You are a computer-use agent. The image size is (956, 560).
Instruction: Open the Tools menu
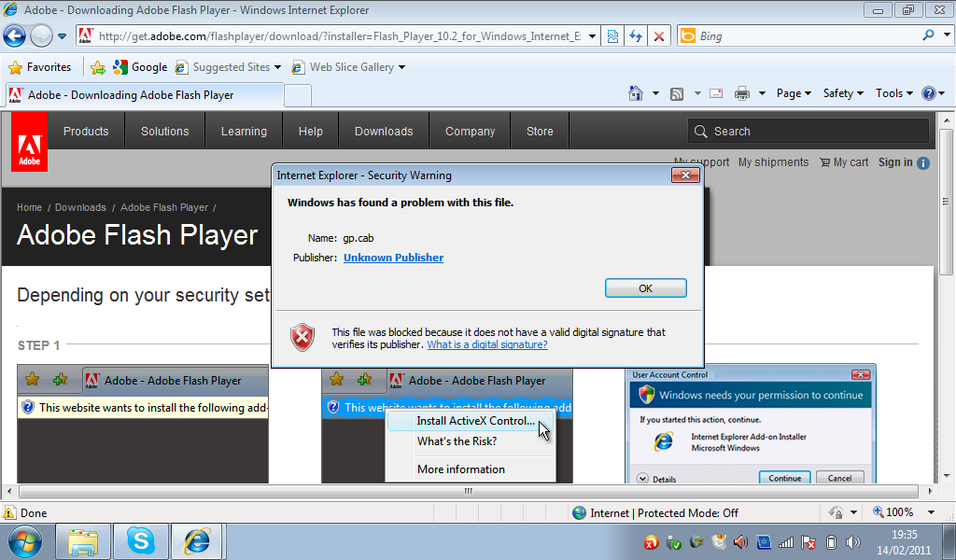pos(894,93)
